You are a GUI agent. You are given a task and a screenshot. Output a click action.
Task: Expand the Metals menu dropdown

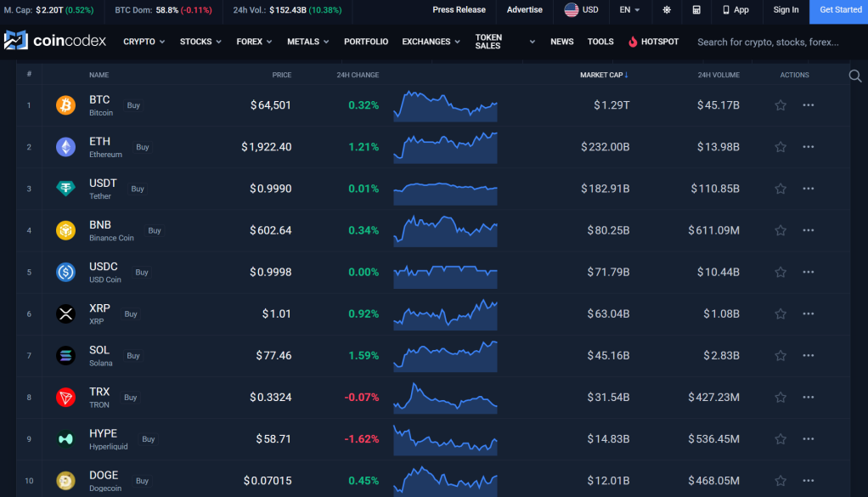[307, 42]
